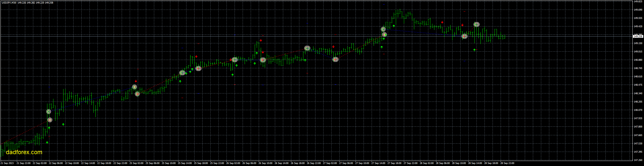Click the 147.260 price scale label
The width and height of the screenshot is (644, 166).
pos(638,160)
